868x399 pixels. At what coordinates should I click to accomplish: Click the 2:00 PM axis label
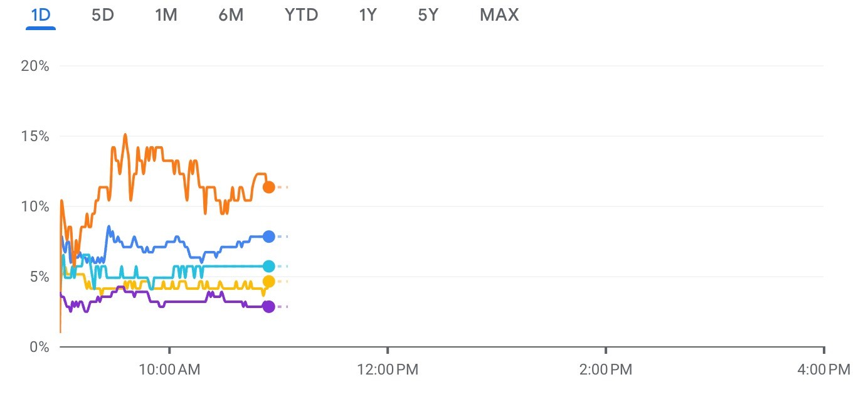605,370
